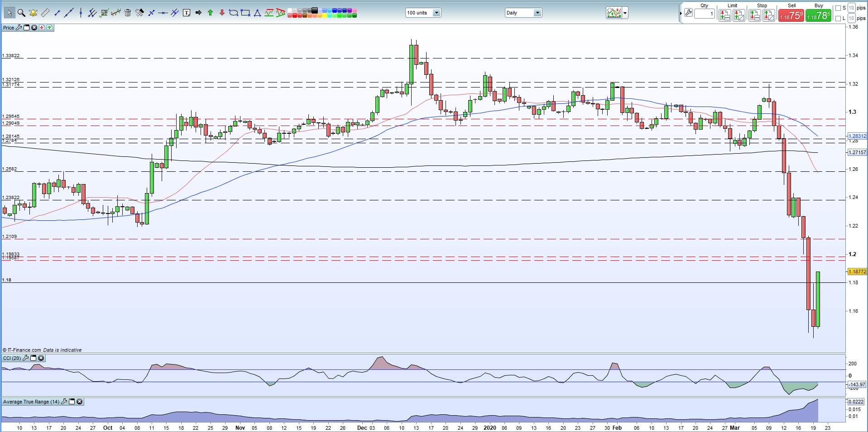Expand the indicators chart-style dropdown arrow
Image resolution: width=868 pixels, height=432 pixels.
(625, 13)
